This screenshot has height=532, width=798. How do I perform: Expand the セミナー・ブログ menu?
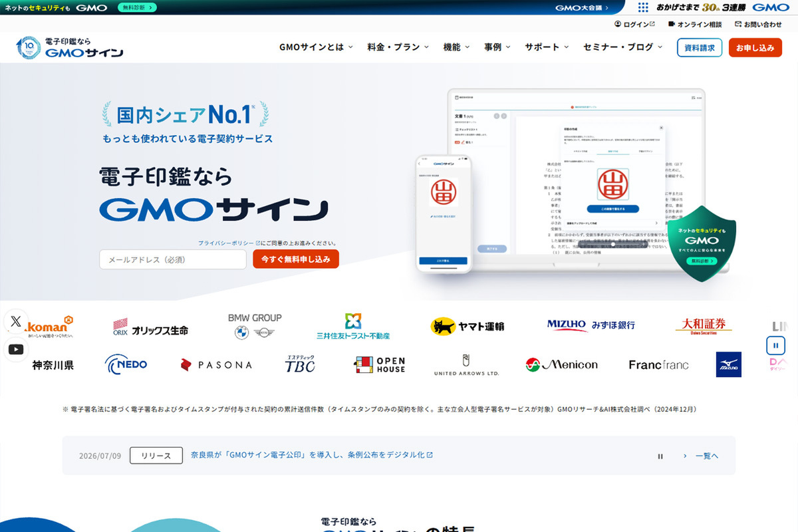(623, 47)
